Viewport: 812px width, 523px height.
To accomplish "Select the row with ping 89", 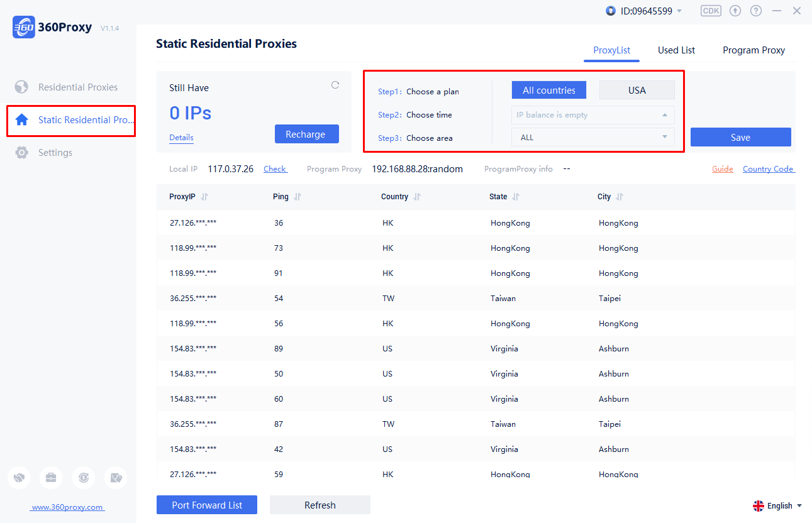I will [476, 349].
